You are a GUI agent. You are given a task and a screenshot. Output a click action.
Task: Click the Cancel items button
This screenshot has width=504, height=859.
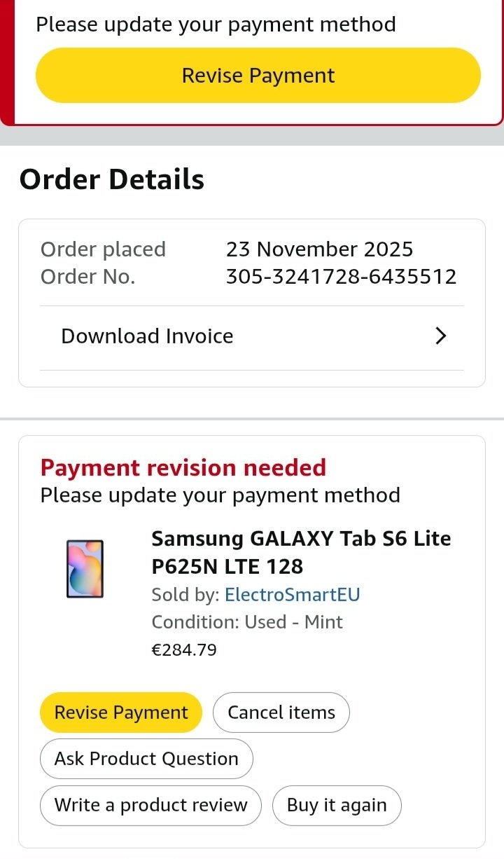(281, 713)
